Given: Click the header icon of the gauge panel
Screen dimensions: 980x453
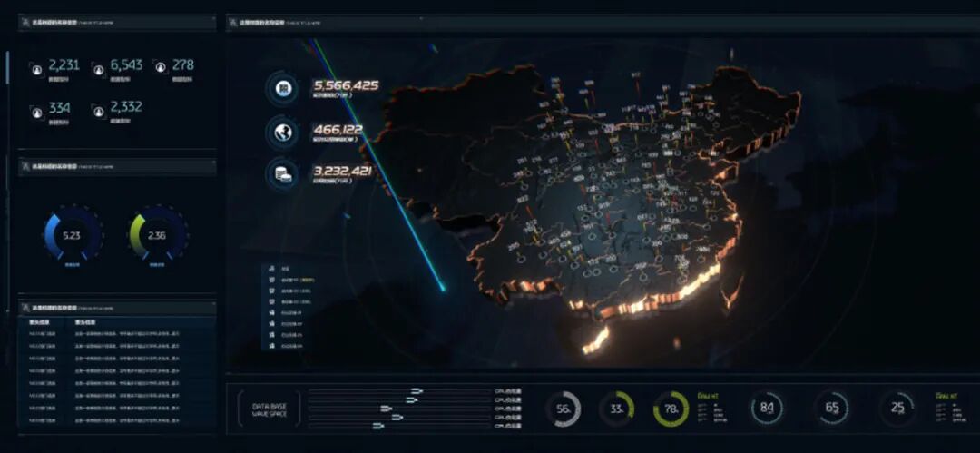Looking at the screenshot, I should click(x=26, y=166).
